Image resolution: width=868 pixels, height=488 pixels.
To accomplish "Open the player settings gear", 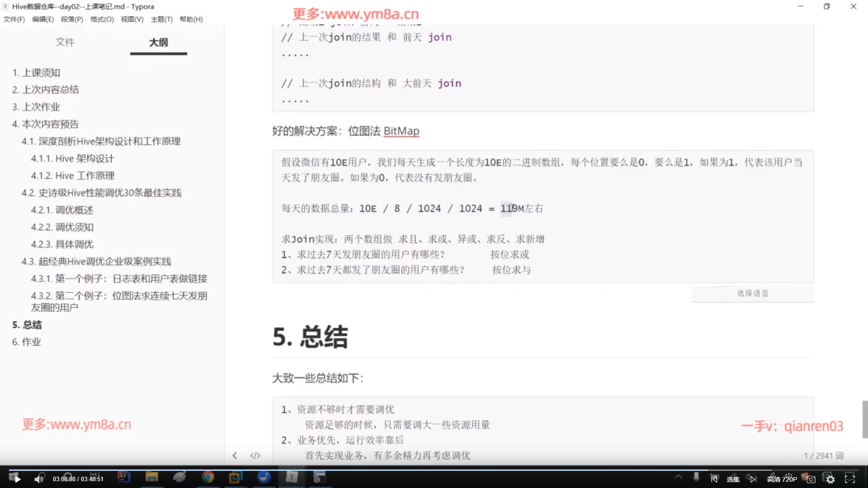I will click(x=830, y=479).
